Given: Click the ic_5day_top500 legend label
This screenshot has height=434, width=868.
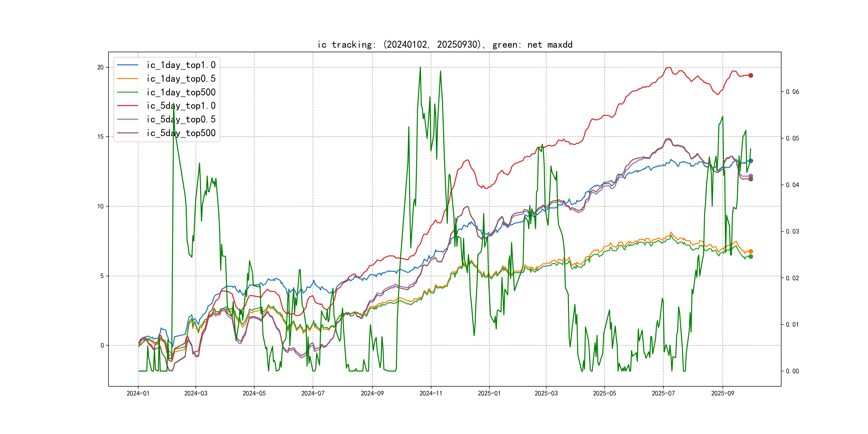Looking at the screenshot, I should tap(181, 133).
